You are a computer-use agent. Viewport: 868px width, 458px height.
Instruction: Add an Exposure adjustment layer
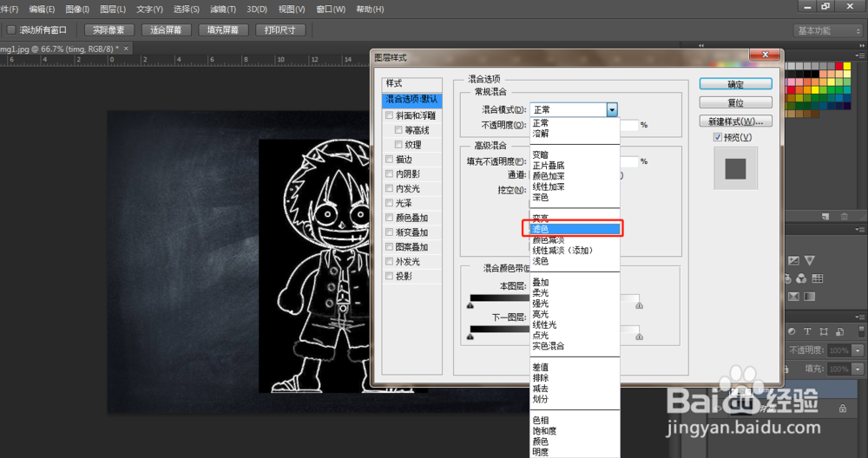[794, 260]
